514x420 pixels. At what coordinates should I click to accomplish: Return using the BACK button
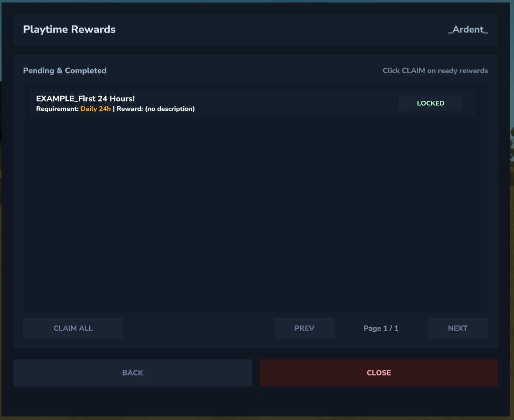(132, 373)
